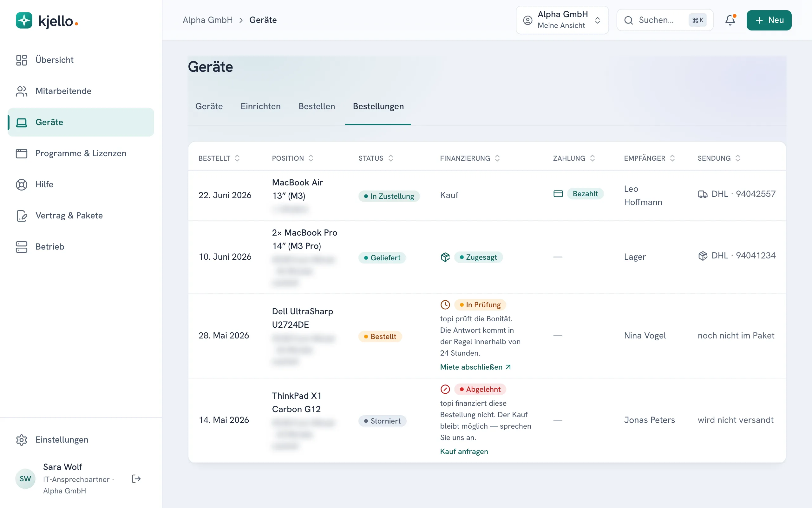Select the Bestellungen tab
812x508 pixels.
[x=378, y=106]
